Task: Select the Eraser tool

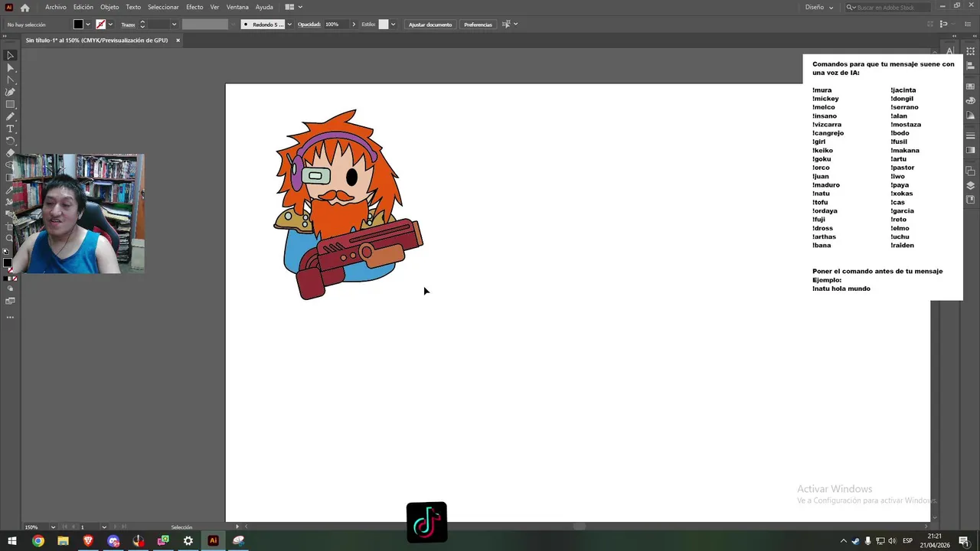Action: [x=10, y=153]
